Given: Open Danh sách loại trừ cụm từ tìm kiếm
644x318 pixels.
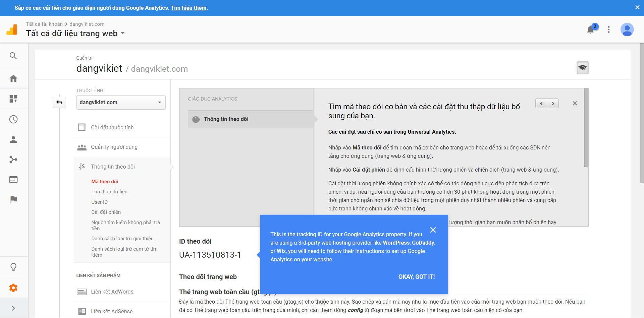Looking at the screenshot, I should (124, 252).
